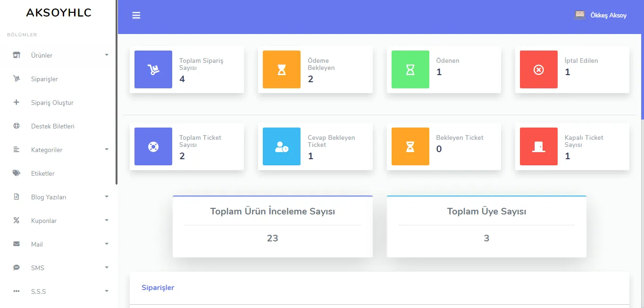Click the AKSOYHLC logo
The height and width of the screenshot is (308, 644).
[x=59, y=13]
